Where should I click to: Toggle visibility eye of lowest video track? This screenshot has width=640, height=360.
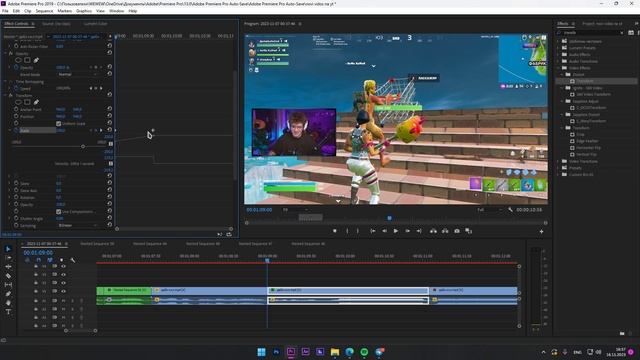pyautogui.click(x=63, y=291)
